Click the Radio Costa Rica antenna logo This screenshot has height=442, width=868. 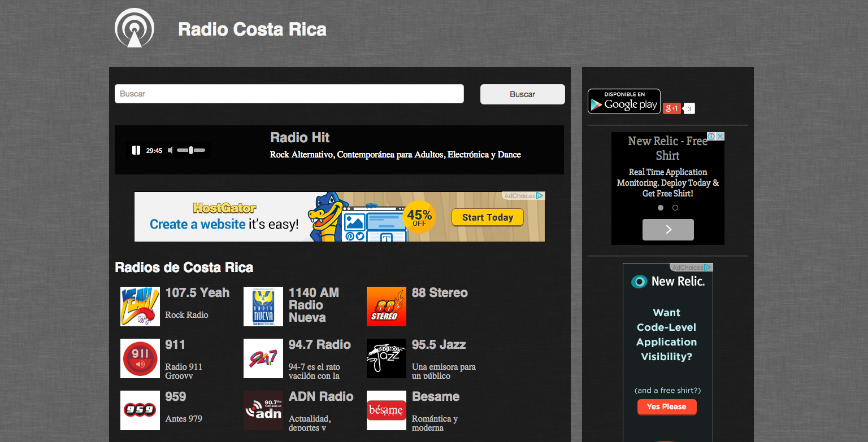click(134, 28)
